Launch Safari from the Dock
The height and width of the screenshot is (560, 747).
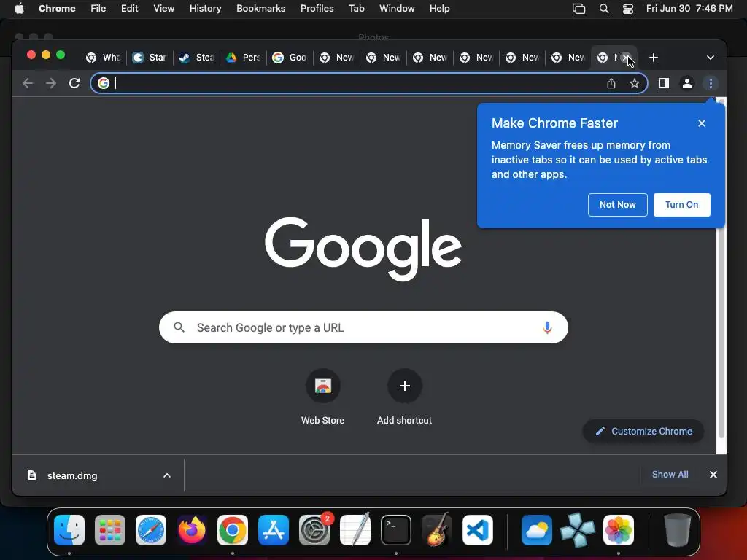pyautogui.click(x=151, y=529)
